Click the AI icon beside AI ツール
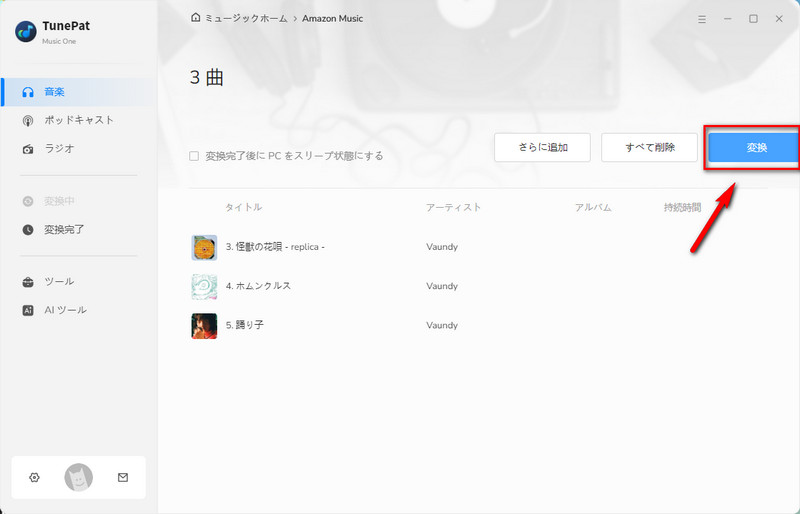Viewport: 800px width, 514px height. coord(28,310)
